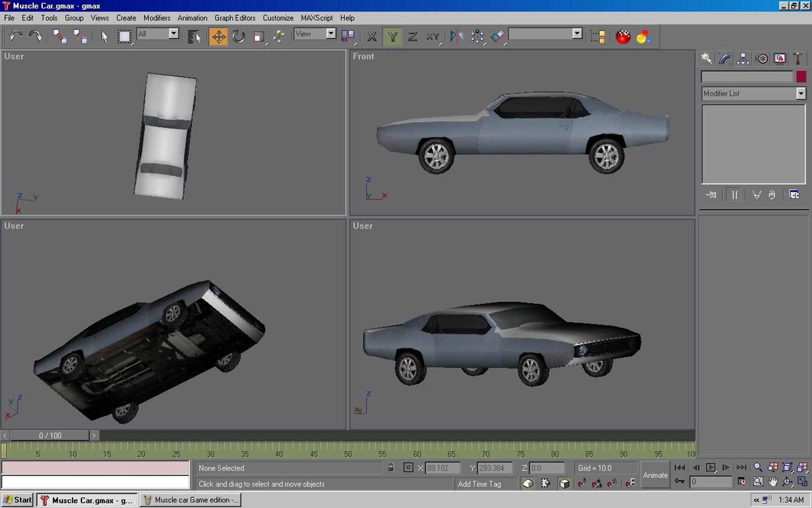Click the Animate button
The height and width of the screenshot is (508, 812).
click(x=655, y=475)
